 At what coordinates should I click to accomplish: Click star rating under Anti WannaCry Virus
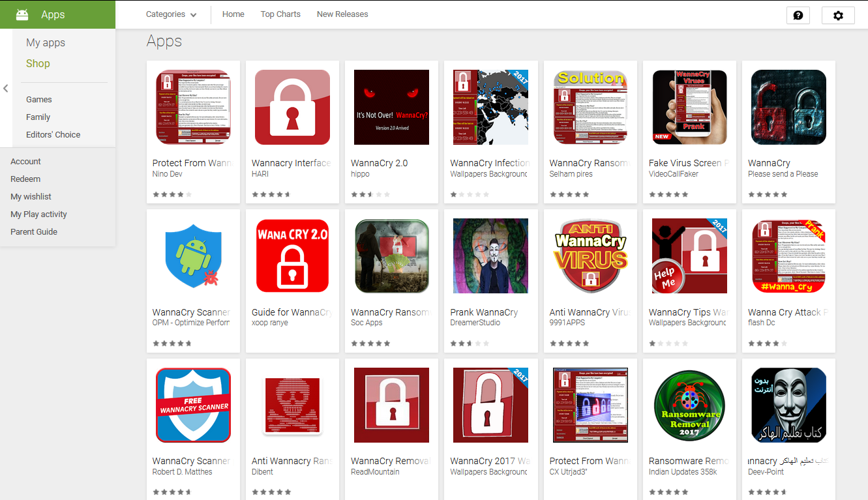(569, 343)
